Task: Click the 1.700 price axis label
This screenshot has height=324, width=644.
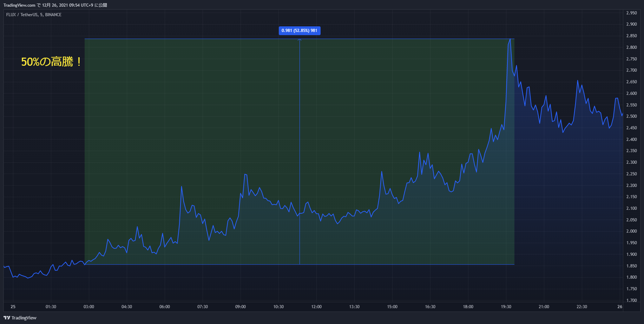Action: tap(631, 300)
